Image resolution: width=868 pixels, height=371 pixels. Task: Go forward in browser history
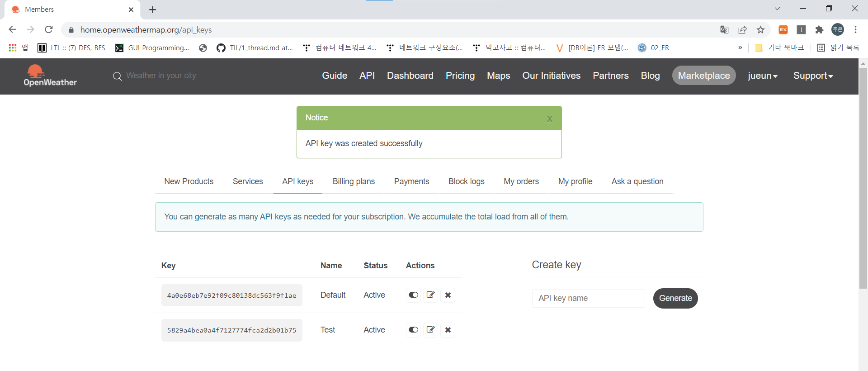pyautogui.click(x=30, y=29)
